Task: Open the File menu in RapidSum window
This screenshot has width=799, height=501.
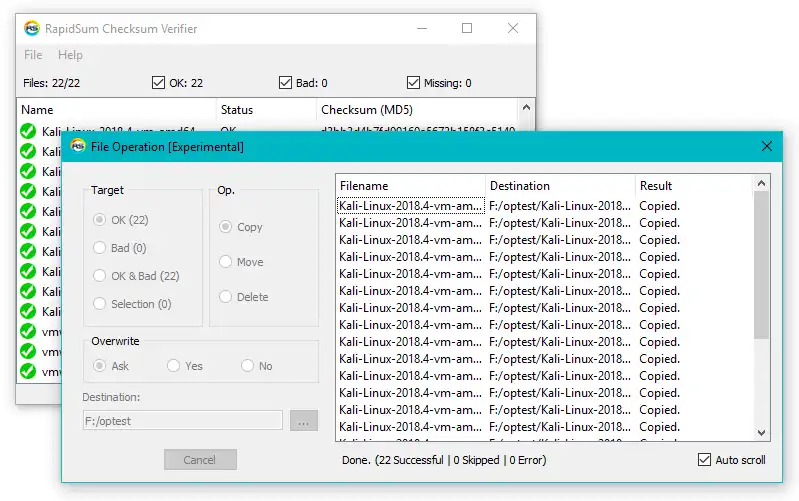Action: point(33,55)
